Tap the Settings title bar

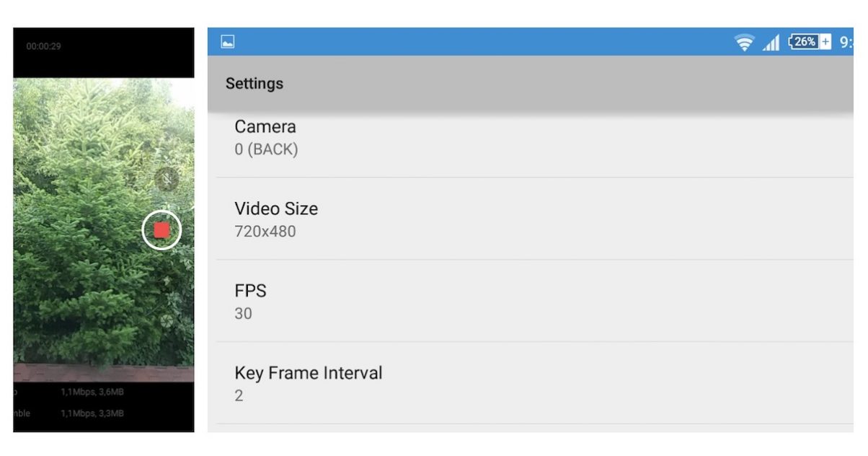[x=530, y=84]
